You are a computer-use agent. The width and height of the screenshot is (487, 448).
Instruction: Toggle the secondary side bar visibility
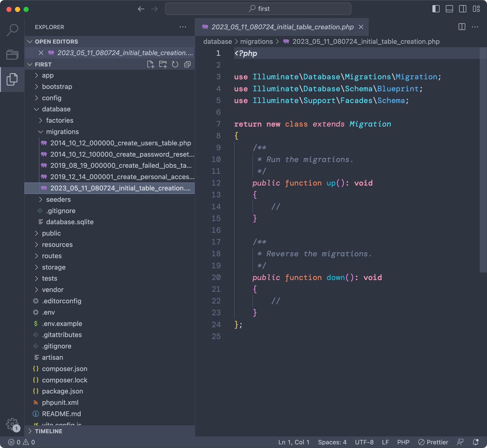[462, 9]
